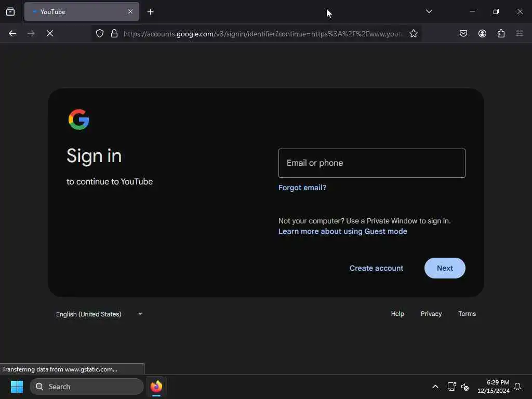Viewport: 532px width, 399px height.
Task: Open the Help link
Action: pos(397,314)
